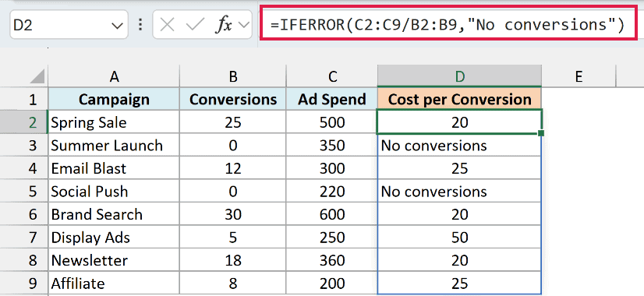The image size is (644, 296).
Task: Select row 8 header
Action: [24, 260]
